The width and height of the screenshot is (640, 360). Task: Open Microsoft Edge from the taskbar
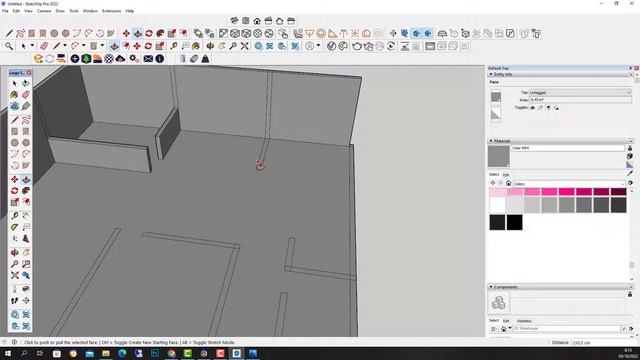point(122,353)
